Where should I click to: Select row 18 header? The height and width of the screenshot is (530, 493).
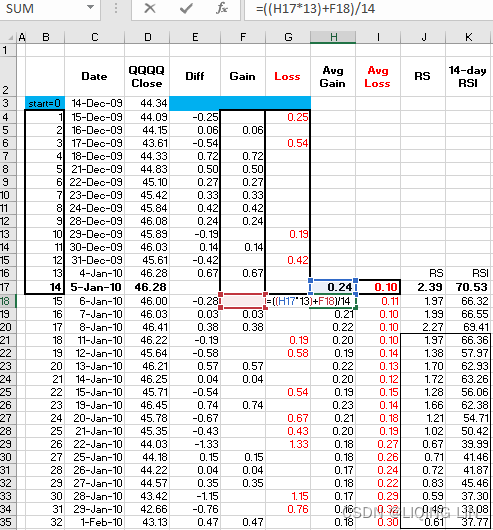[x=7, y=301]
